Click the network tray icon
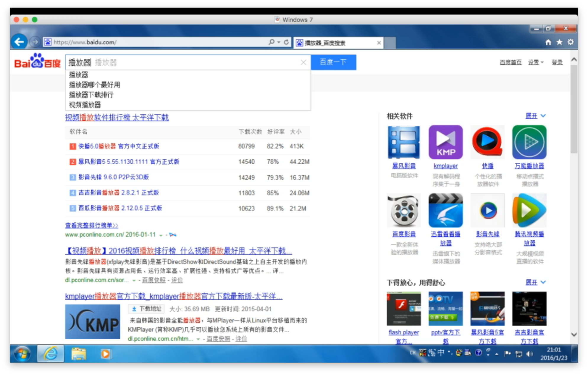The height and width of the screenshot is (375, 588). [x=518, y=354]
